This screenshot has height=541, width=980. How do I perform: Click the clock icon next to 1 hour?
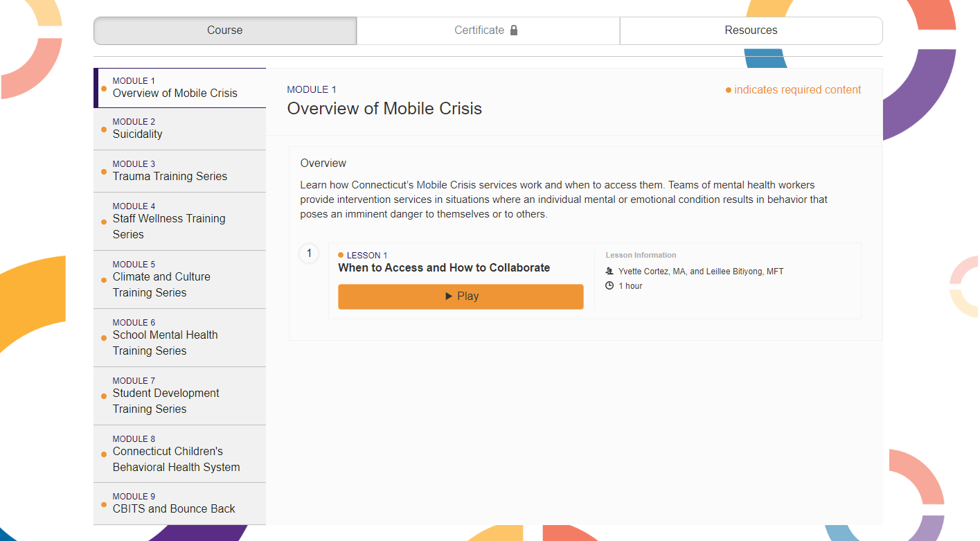point(609,285)
